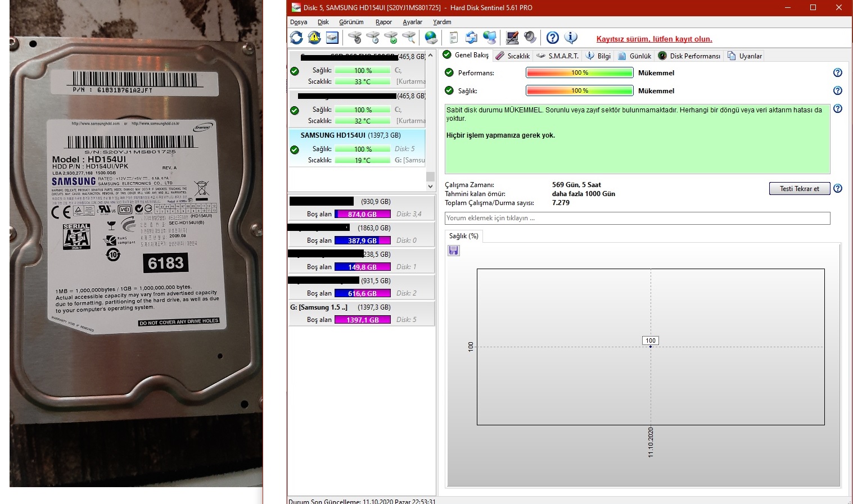Open the Disk menu
The width and height of the screenshot is (853, 504).
(323, 22)
